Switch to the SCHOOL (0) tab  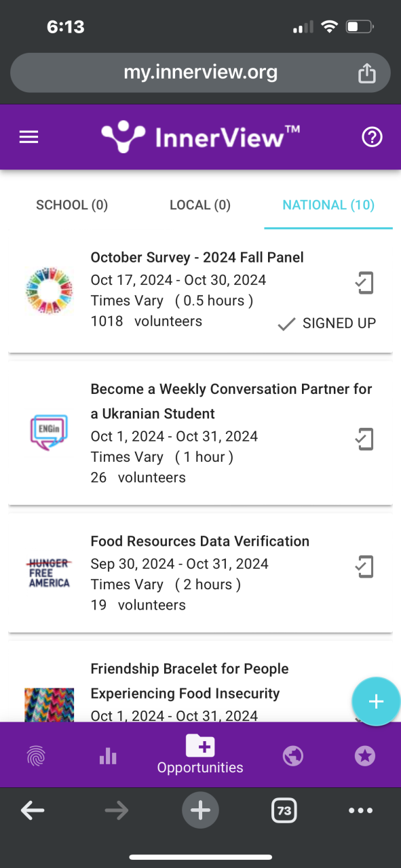72,205
